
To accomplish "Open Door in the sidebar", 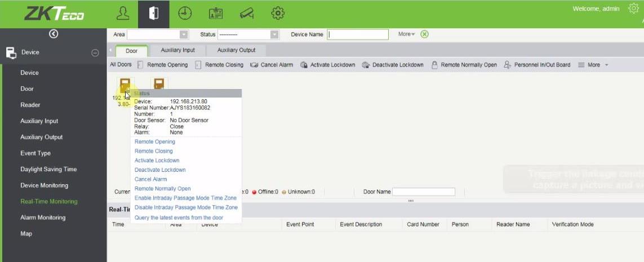I will coord(27,88).
